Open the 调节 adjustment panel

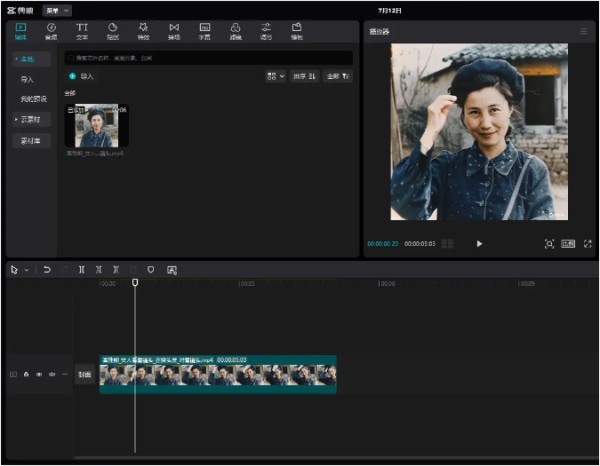click(266, 31)
